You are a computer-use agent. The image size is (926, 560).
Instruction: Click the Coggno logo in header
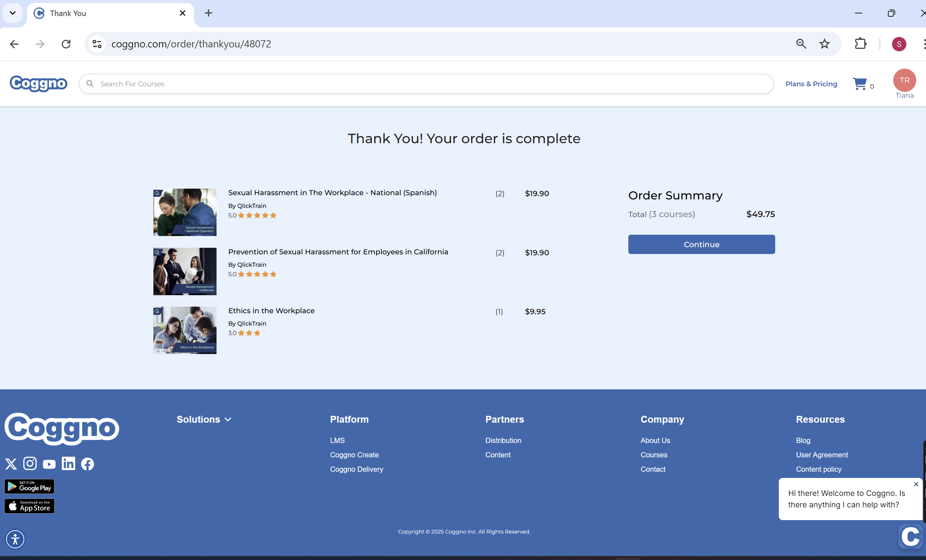[38, 83]
